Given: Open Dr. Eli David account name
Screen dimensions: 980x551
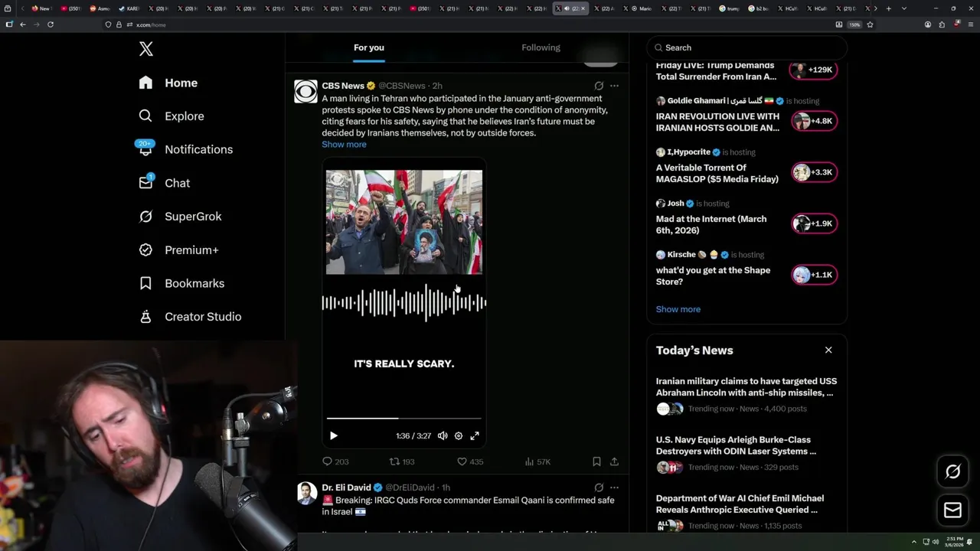Looking at the screenshot, I should point(346,487).
